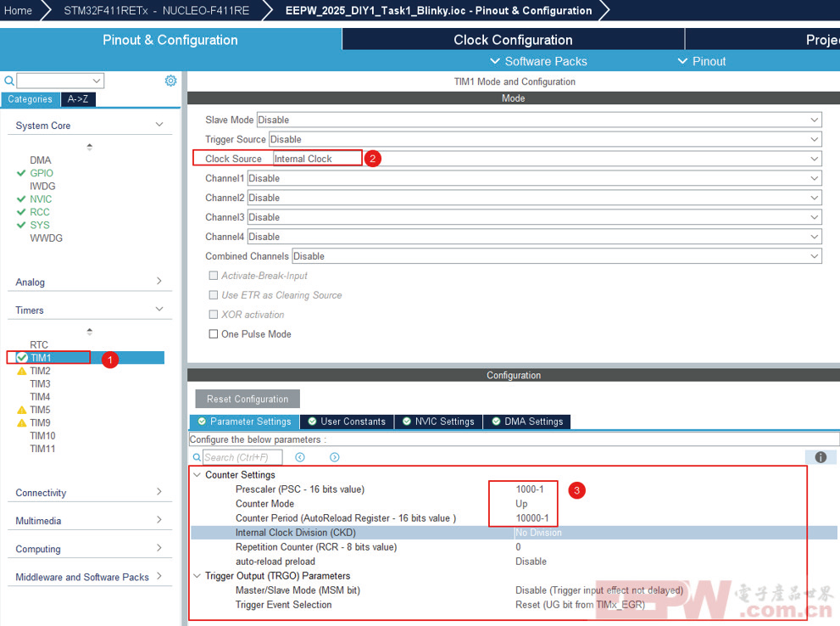The width and height of the screenshot is (840, 626).
Task: Open the Pinout menu
Action: [x=702, y=61]
